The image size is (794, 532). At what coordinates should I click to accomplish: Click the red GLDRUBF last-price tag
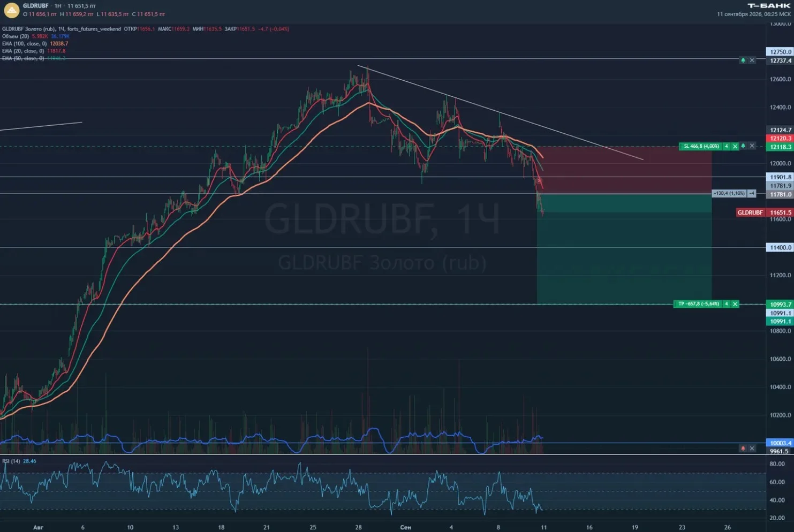(750, 212)
